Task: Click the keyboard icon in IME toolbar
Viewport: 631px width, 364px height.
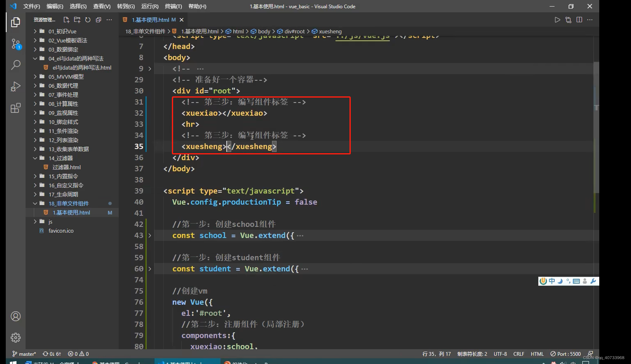Action: pos(577,281)
